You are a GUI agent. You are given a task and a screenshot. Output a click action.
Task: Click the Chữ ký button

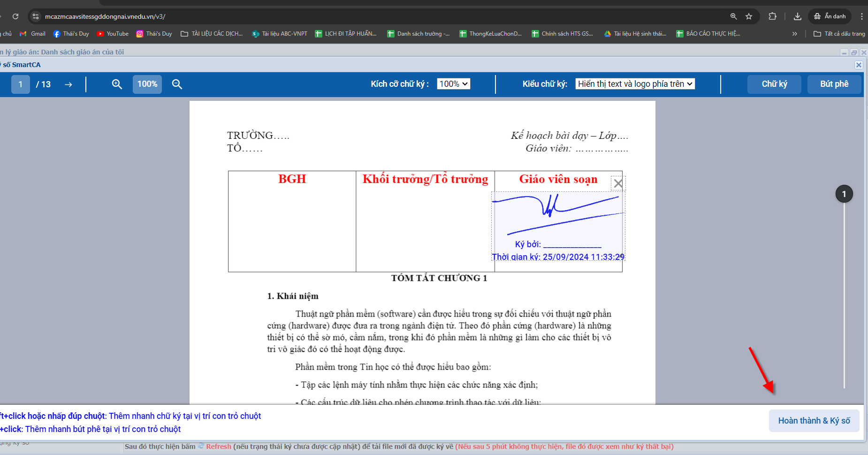click(774, 84)
